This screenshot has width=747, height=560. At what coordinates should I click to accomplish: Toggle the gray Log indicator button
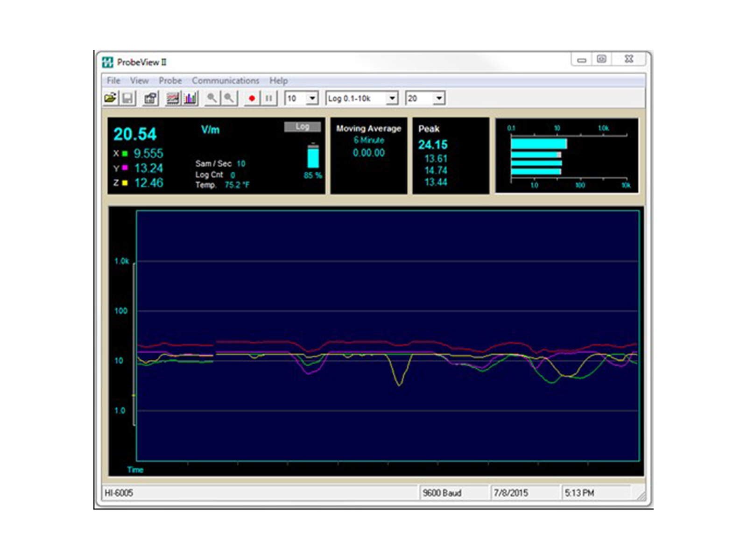tap(302, 126)
